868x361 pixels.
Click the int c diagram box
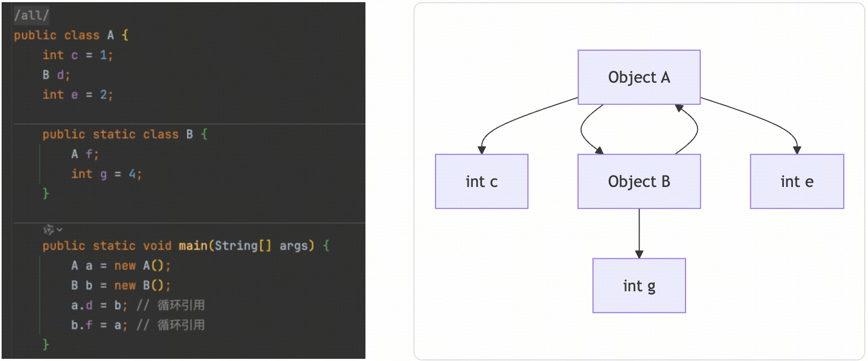(x=482, y=182)
